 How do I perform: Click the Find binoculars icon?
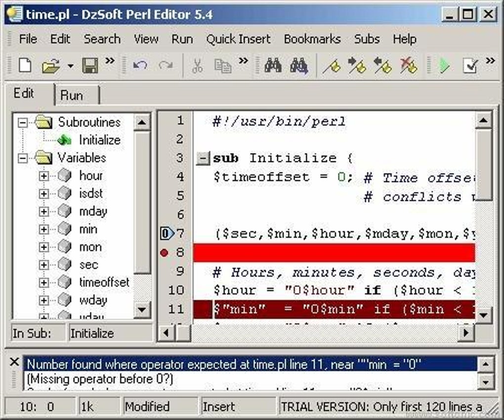pyautogui.click(x=273, y=66)
